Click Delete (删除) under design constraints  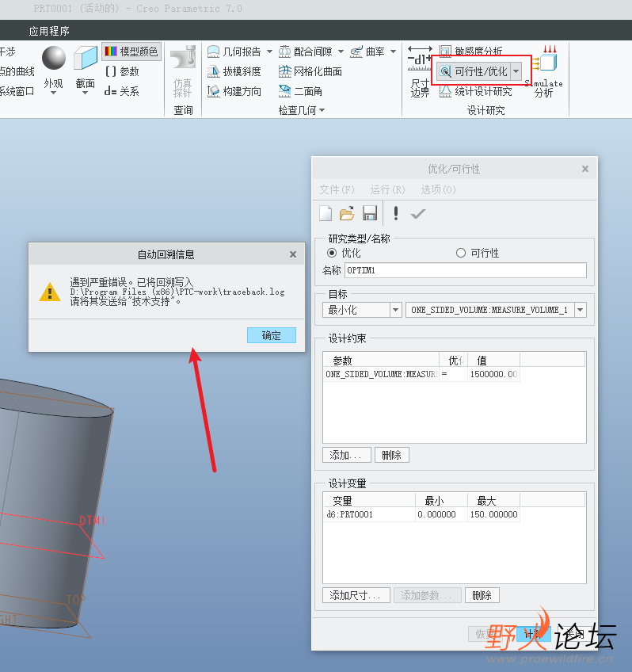(392, 455)
